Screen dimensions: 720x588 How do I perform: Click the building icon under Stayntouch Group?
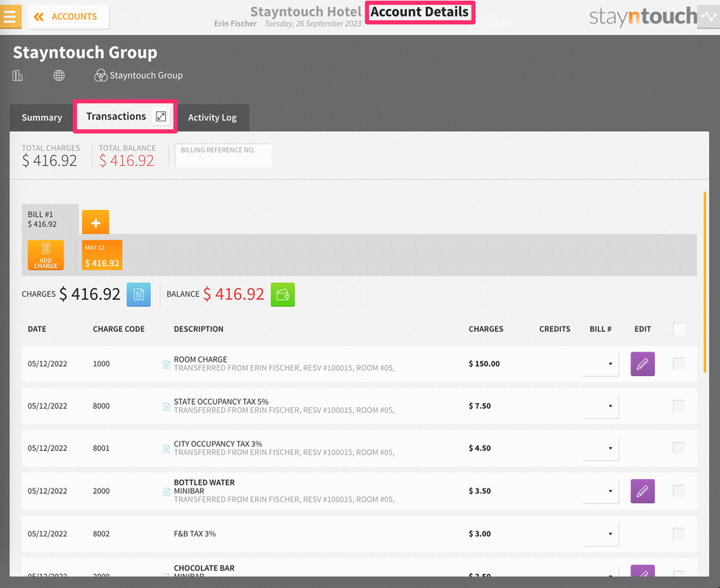tap(17, 75)
